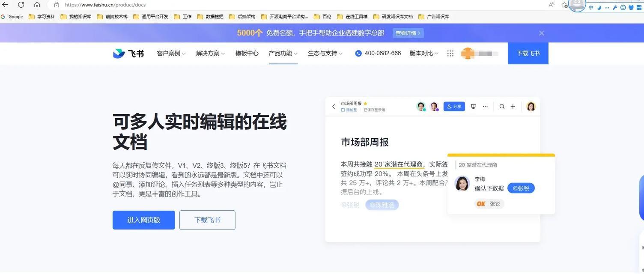Open the wrench settings in input toolbar
The height and width of the screenshot is (274, 644).
pos(615,7)
